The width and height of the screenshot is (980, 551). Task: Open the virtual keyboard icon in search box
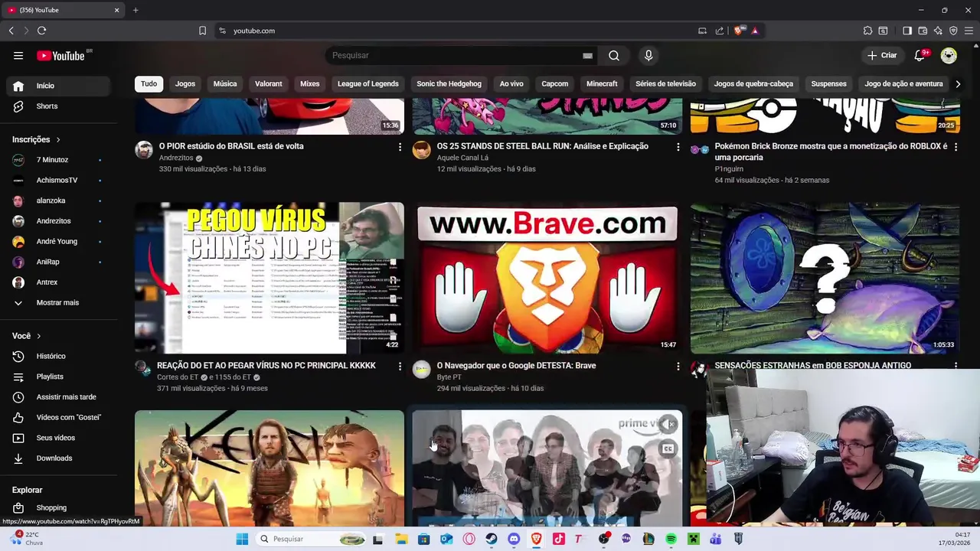587,55
